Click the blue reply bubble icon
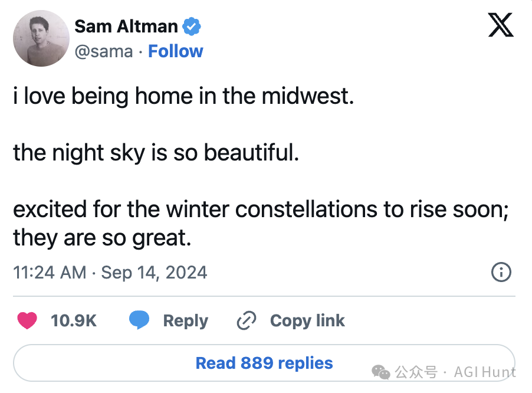532x393 pixels. 140,321
